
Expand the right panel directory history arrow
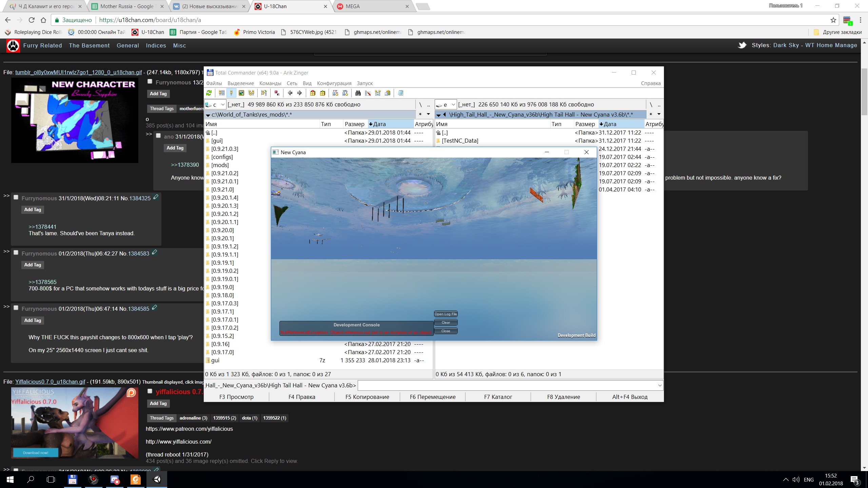tap(659, 114)
